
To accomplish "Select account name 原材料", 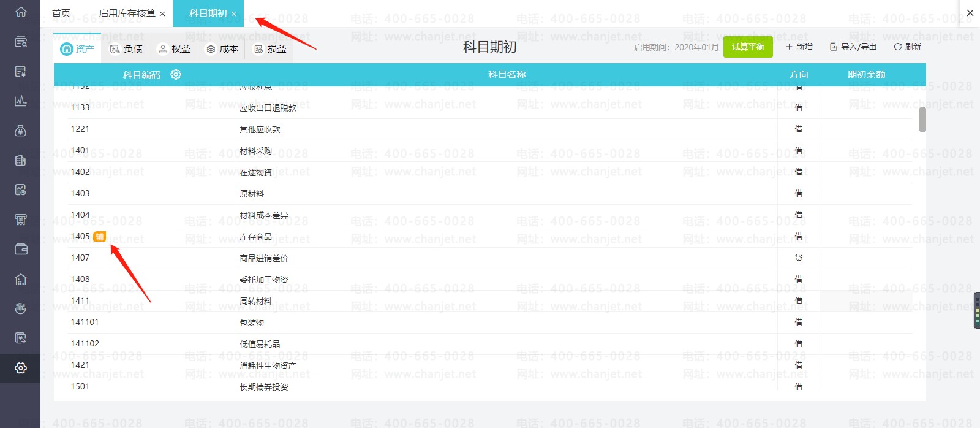I will click(252, 194).
